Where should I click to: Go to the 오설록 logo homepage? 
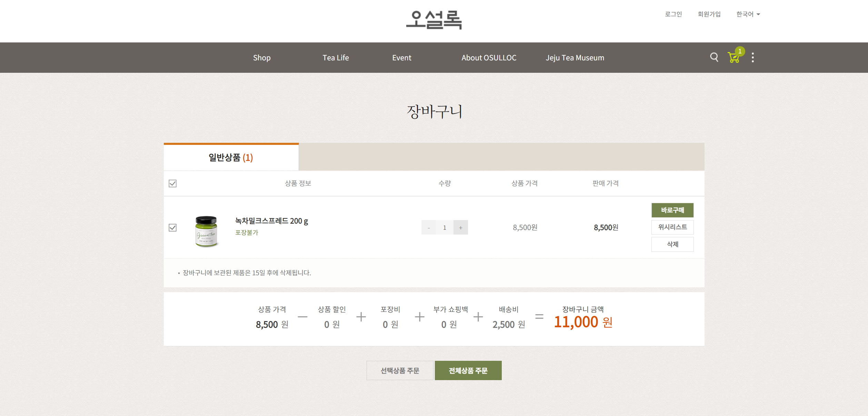pos(434,20)
